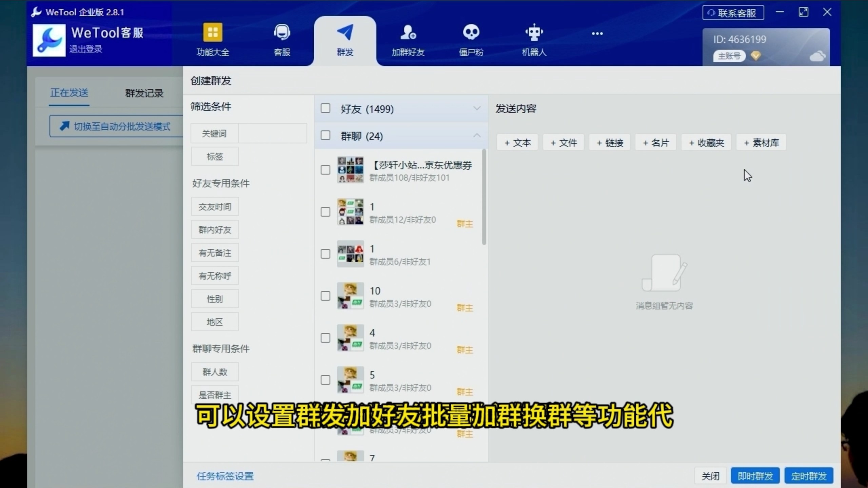
Task: Click the gold diamond VIP badge
Action: click(x=755, y=56)
